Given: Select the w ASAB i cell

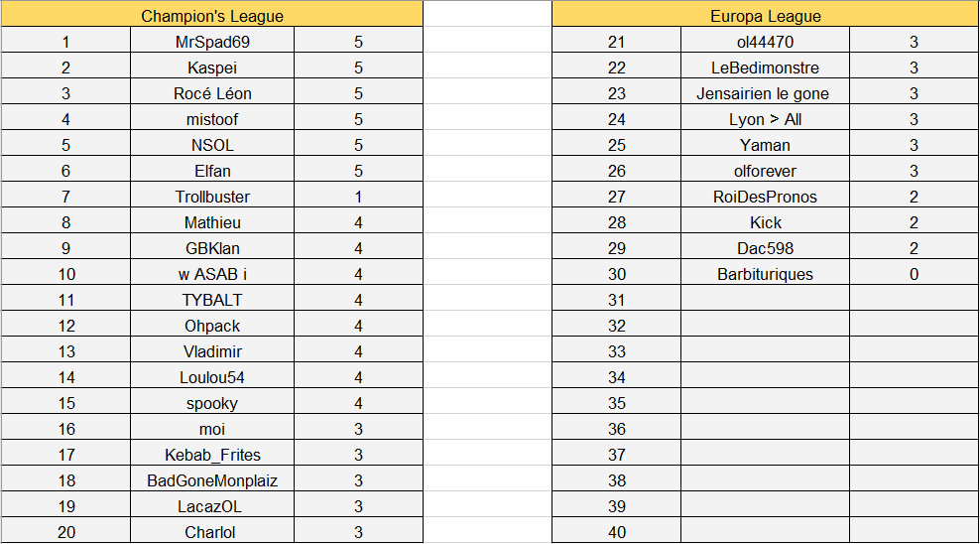Looking at the screenshot, I should click(212, 273).
